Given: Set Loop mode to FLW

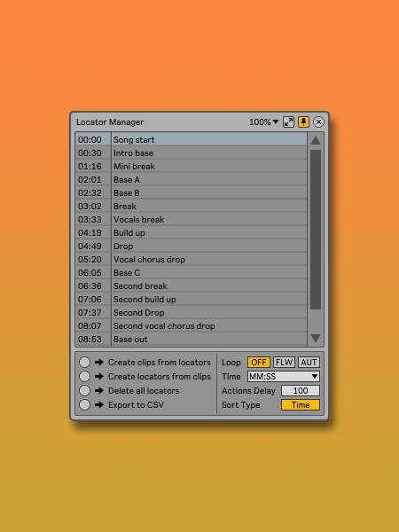Looking at the screenshot, I should pos(284,362).
